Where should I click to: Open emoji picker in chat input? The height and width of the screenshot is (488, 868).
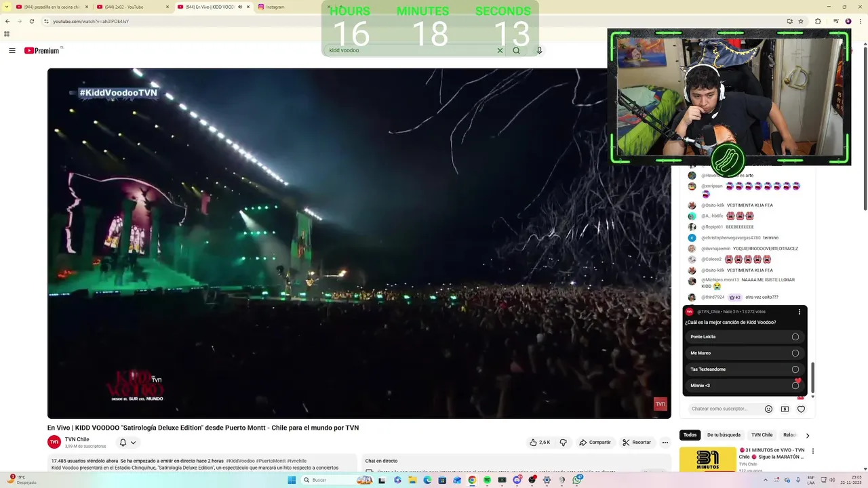point(768,409)
